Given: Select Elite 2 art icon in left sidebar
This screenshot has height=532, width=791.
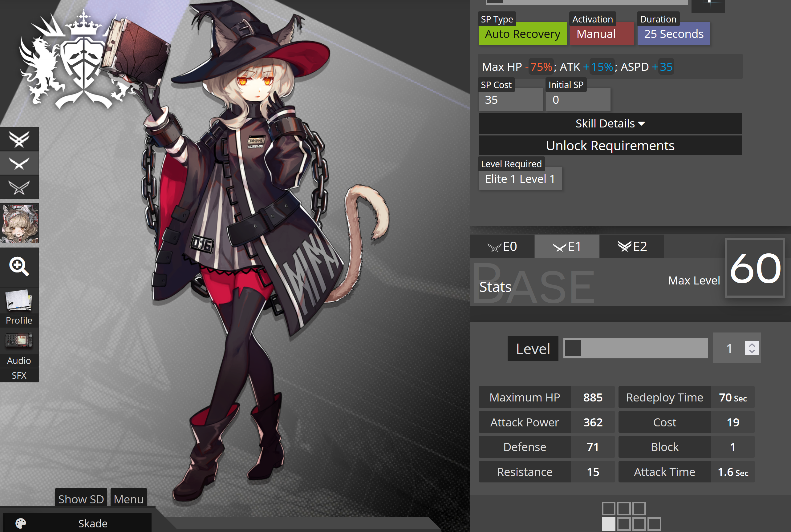Looking at the screenshot, I should coord(19,139).
